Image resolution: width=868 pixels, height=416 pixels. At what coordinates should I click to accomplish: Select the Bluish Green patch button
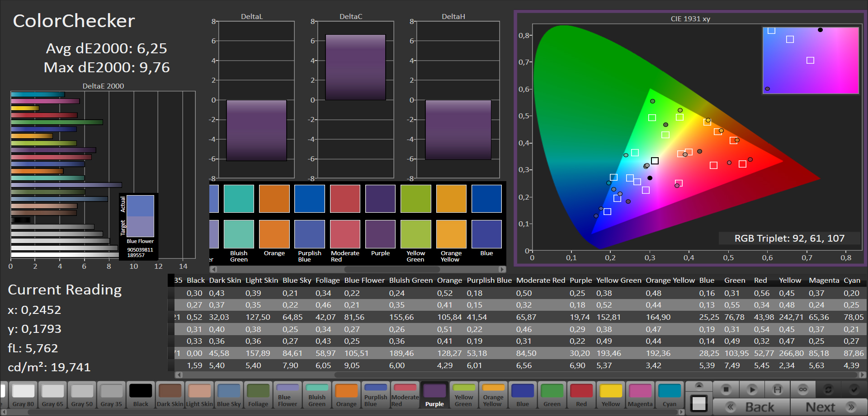coord(317,395)
